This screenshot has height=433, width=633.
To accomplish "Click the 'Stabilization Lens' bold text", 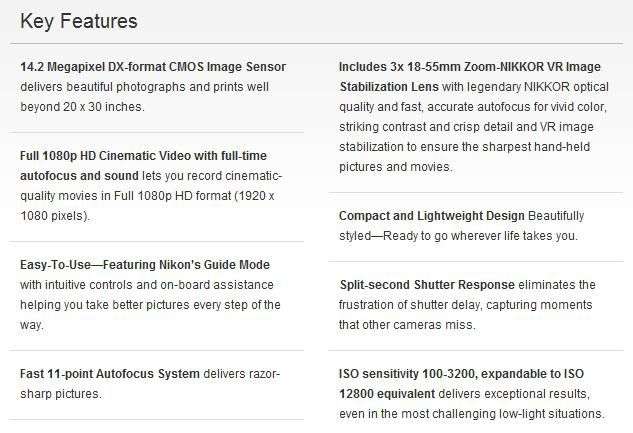I will point(389,87).
